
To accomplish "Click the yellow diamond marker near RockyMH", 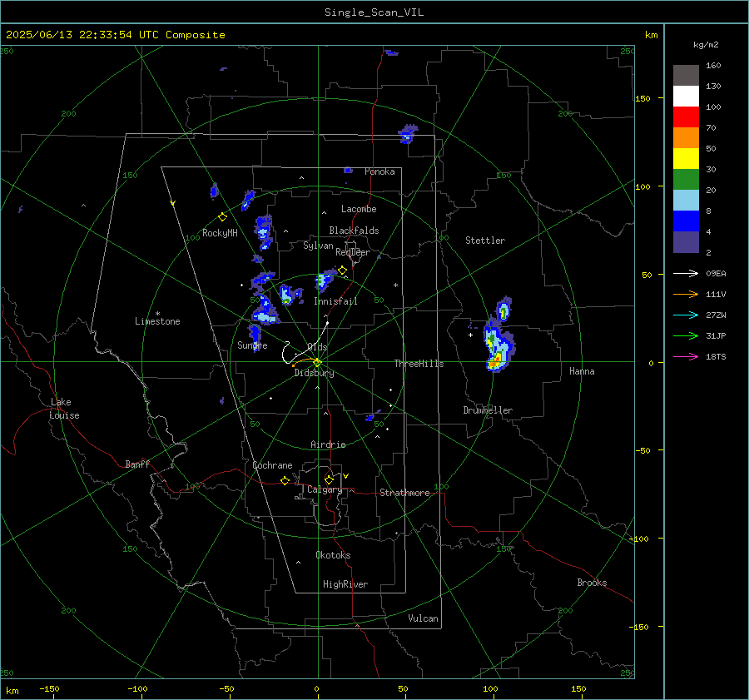I will pos(222,217).
